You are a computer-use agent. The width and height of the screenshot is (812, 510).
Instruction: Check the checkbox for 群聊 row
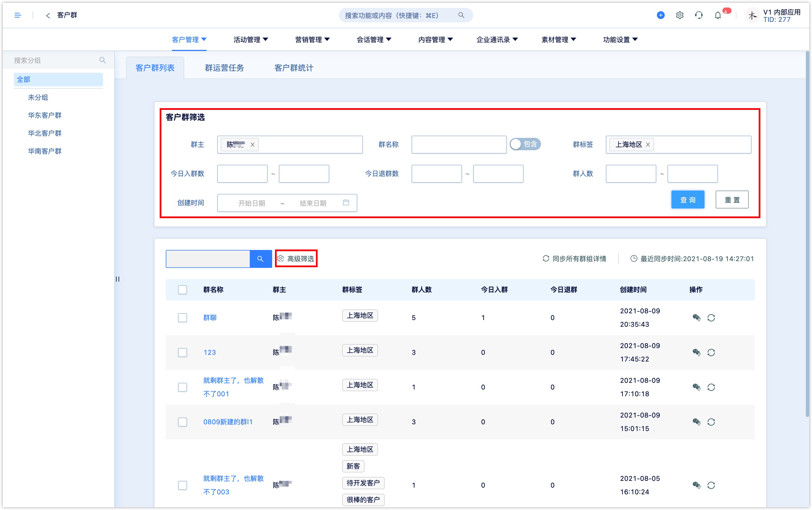pyautogui.click(x=182, y=317)
